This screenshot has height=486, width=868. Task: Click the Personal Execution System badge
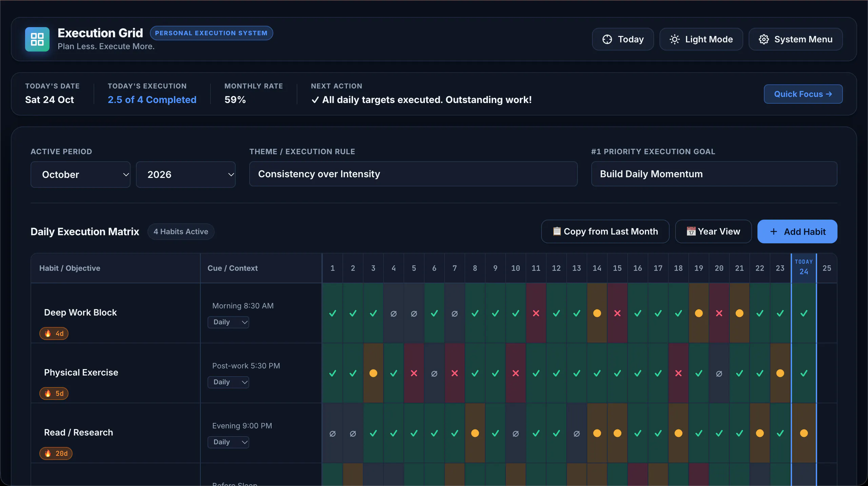(211, 33)
